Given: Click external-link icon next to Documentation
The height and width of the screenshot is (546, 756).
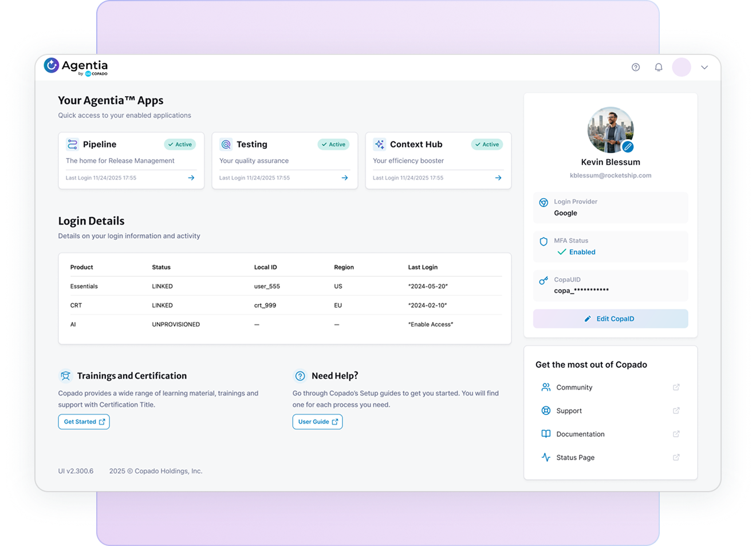Looking at the screenshot, I should pos(676,434).
